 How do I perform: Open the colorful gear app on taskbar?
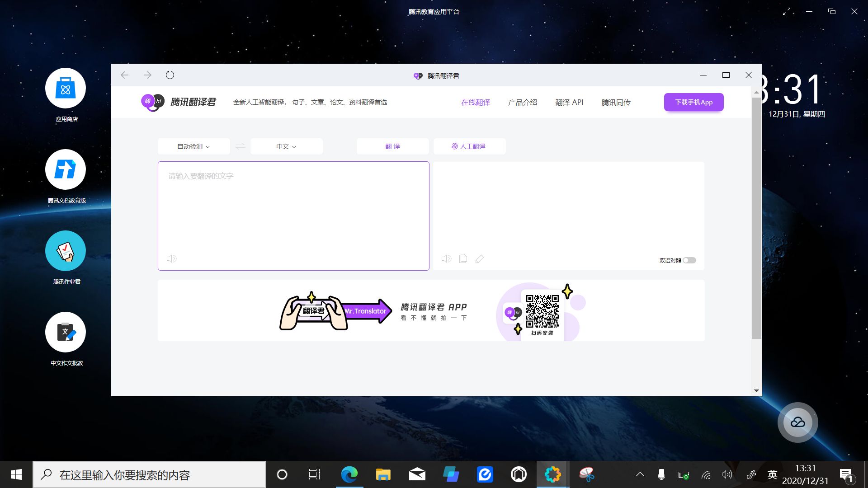click(x=552, y=474)
